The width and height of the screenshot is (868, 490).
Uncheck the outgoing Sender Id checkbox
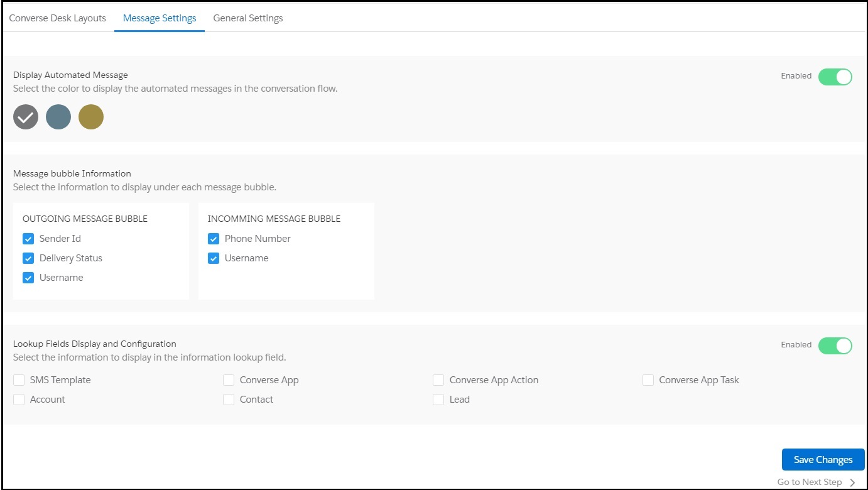[28, 239]
